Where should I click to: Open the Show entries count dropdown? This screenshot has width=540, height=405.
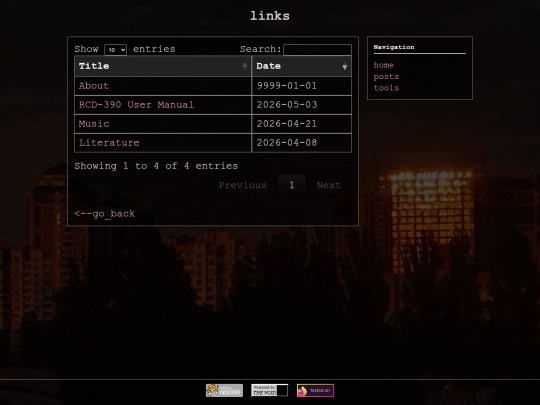coord(115,50)
